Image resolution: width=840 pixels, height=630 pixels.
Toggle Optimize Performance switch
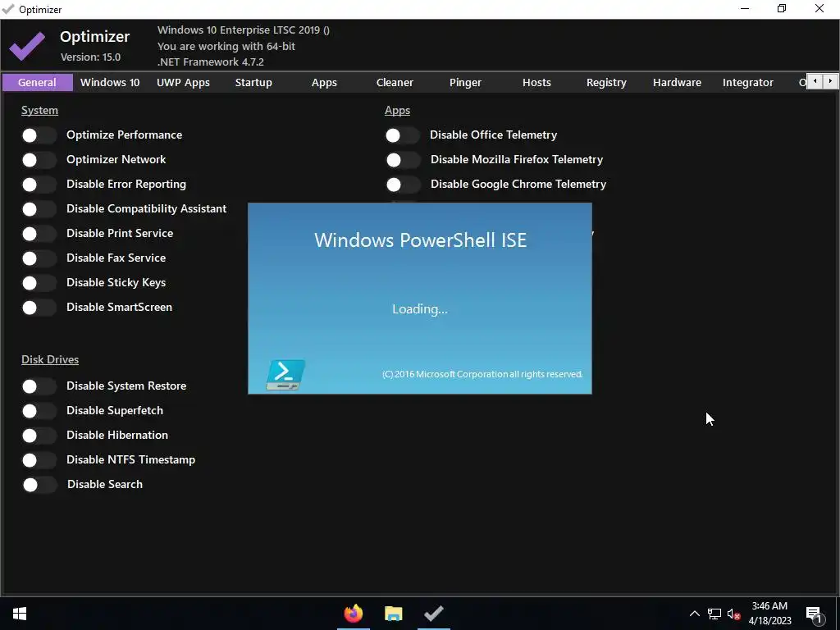pyautogui.click(x=39, y=135)
